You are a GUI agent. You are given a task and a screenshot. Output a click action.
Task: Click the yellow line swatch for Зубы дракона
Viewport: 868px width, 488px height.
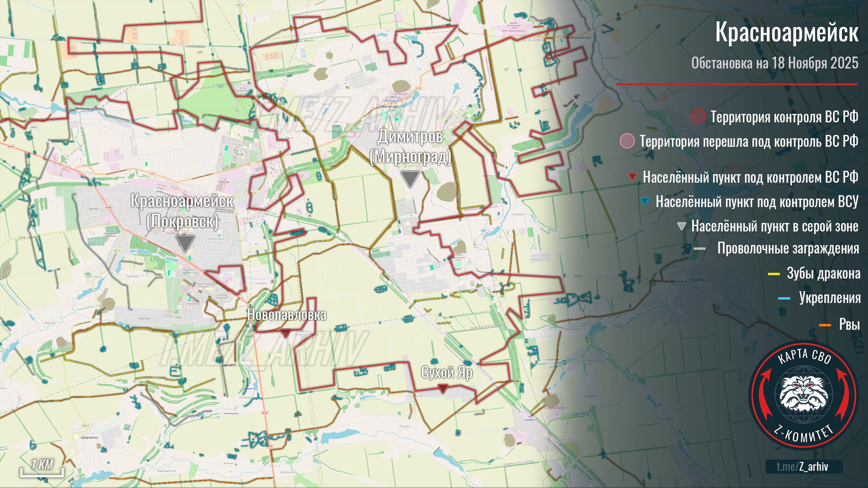click(x=774, y=273)
